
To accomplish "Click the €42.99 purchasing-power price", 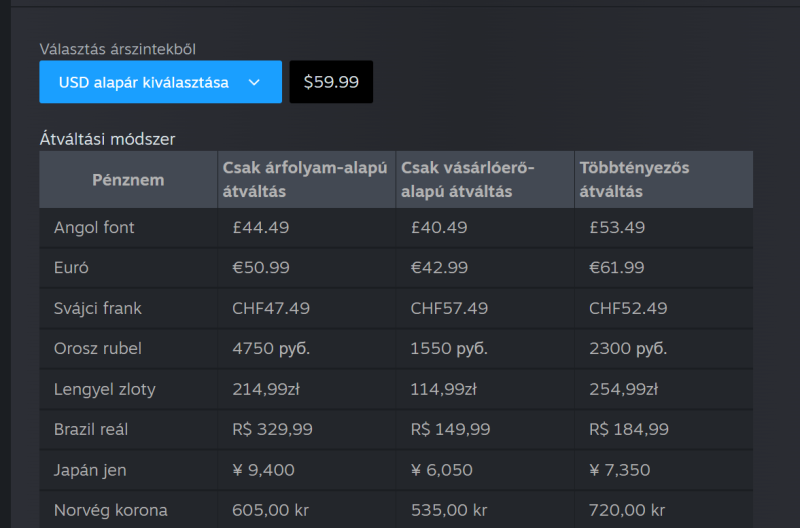I will pyautogui.click(x=439, y=268).
